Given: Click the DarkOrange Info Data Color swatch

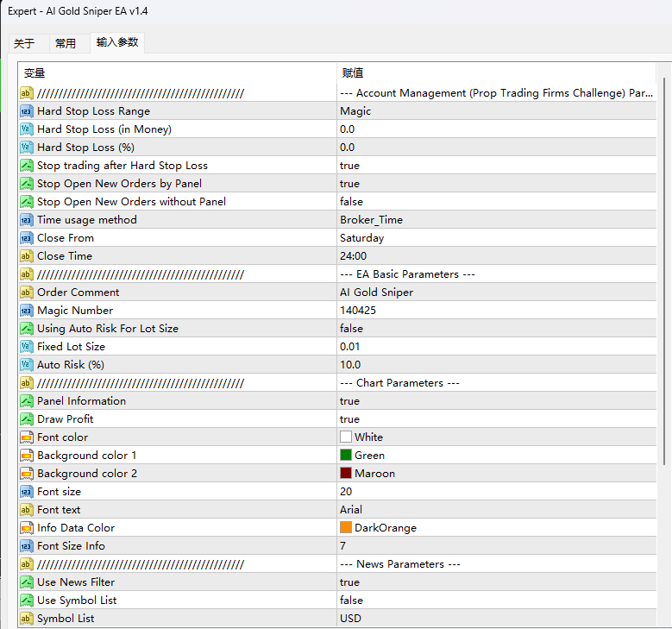Looking at the screenshot, I should coord(346,528).
